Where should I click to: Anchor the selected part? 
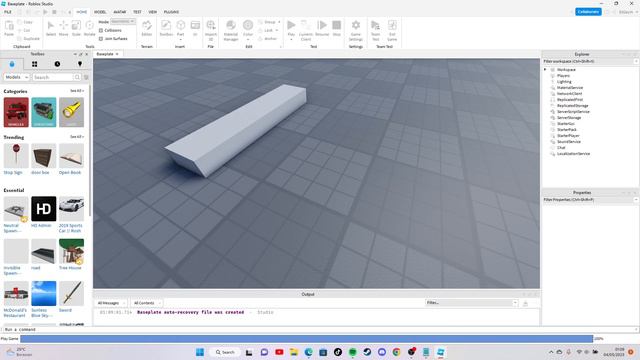point(268,39)
